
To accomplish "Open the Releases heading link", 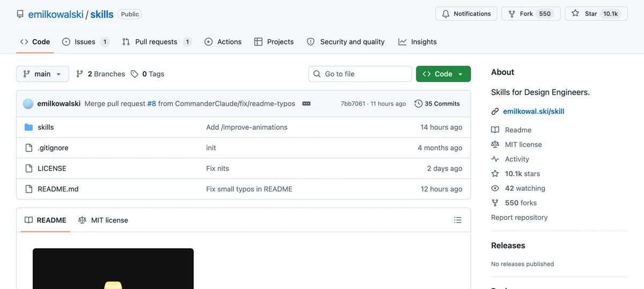I will [508, 246].
